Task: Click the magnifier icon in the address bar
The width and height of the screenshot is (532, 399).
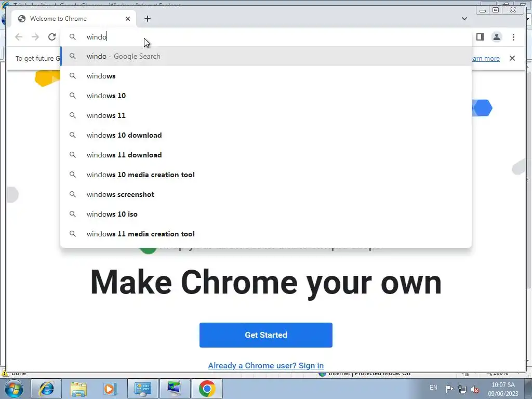Action: (73, 37)
